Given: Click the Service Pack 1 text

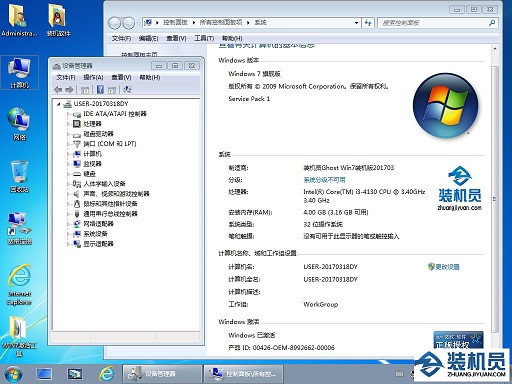Looking at the screenshot, I should pos(249,99).
